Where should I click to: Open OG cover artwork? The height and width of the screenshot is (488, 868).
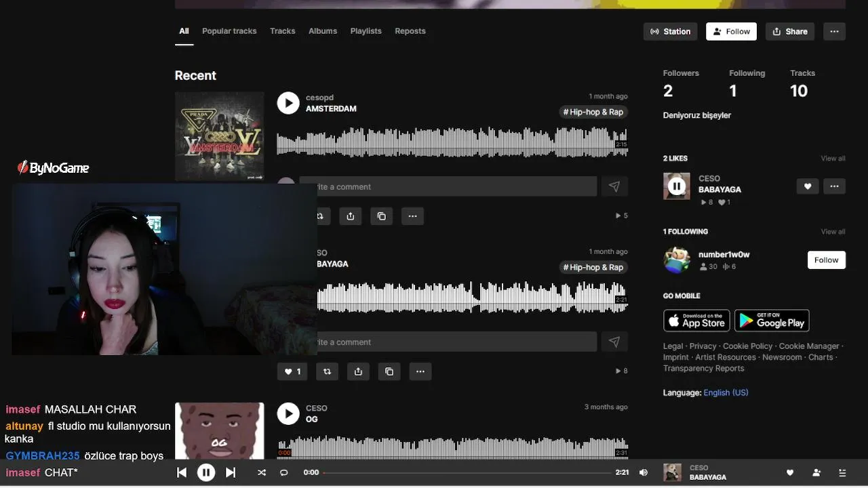pyautogui.click(x=220, y=431)
